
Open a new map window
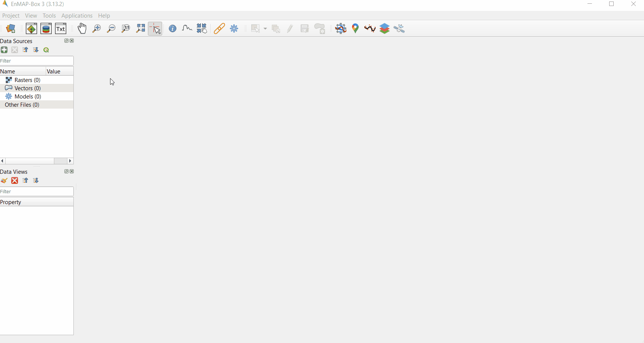[x=31, y=29]
